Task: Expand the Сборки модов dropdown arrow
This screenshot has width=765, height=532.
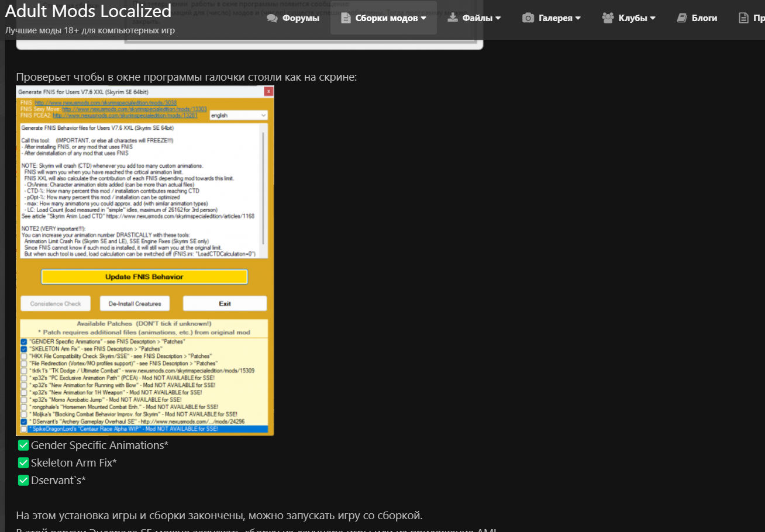Action: [423, 18]
